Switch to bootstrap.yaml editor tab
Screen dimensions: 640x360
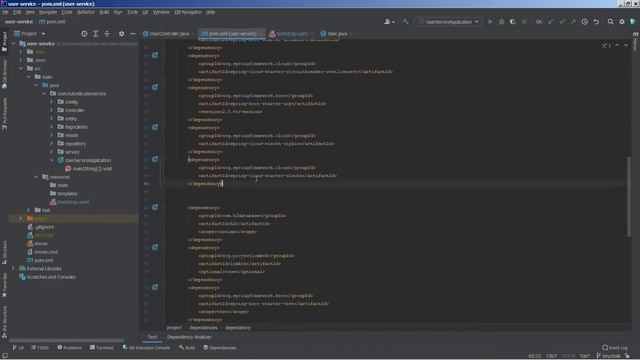tap(291, 33)
